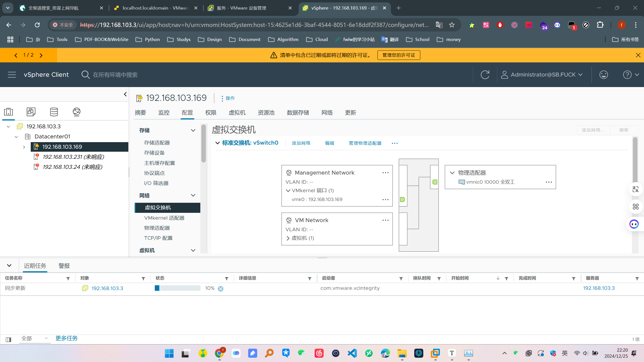Screen dimensions: 644x362
Task: Click 添加网络 link for vSwitch0
Action: tap(301, 143)
